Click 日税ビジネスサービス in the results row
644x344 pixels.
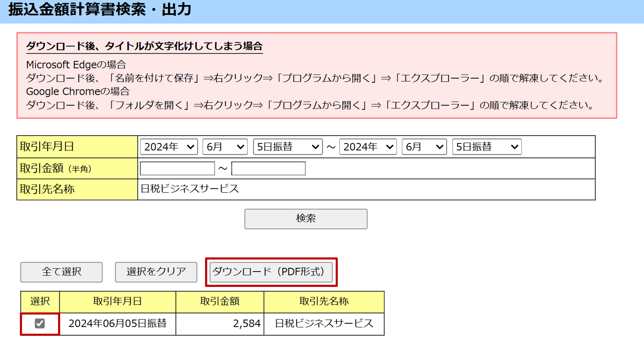pos(324,324)
